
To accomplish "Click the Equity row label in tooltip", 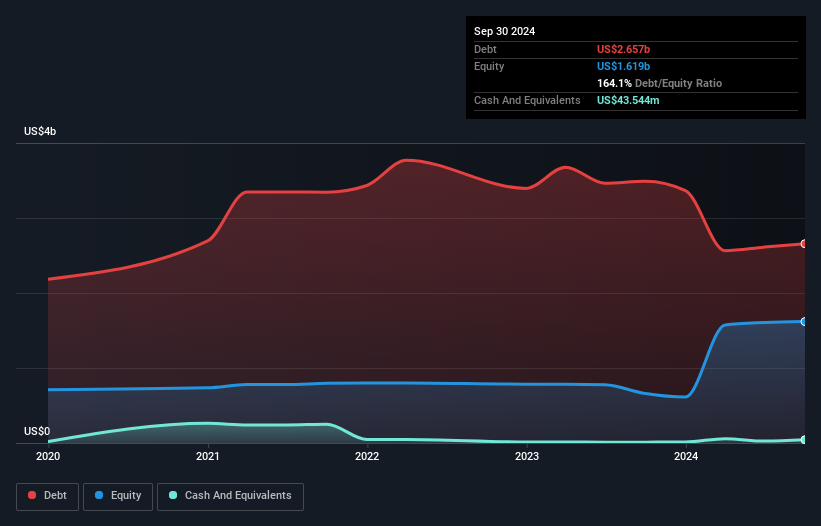I will click(x=489, y=66).
